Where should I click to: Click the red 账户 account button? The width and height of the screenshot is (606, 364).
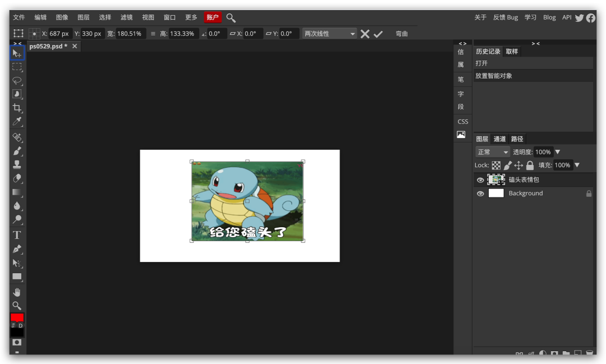(213, 17)
